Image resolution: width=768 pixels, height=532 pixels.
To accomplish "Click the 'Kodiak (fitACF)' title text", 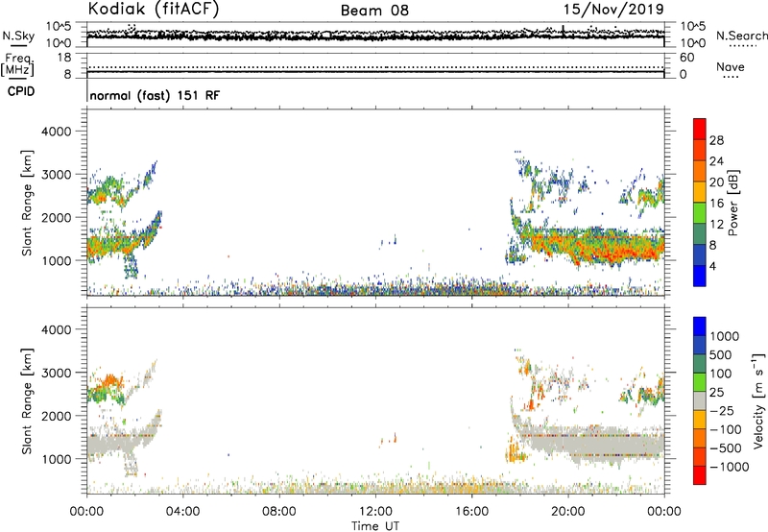I will (x=154, y=9).
